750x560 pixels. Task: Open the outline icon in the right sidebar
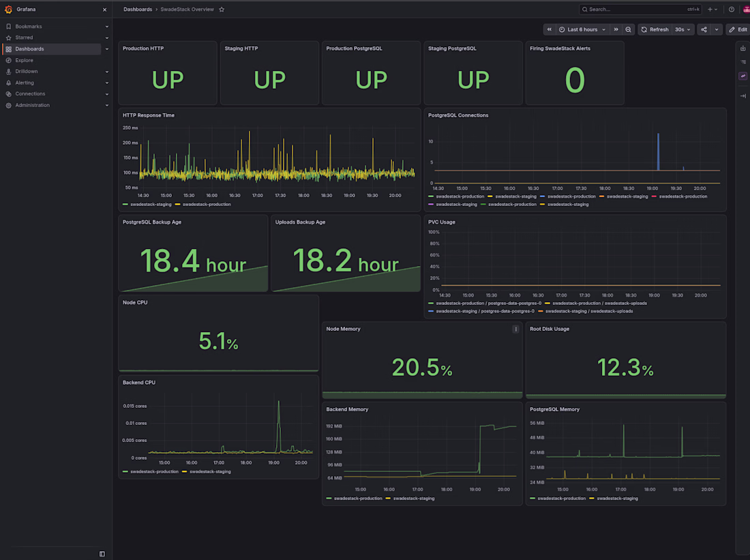click(x=742, y=62)
